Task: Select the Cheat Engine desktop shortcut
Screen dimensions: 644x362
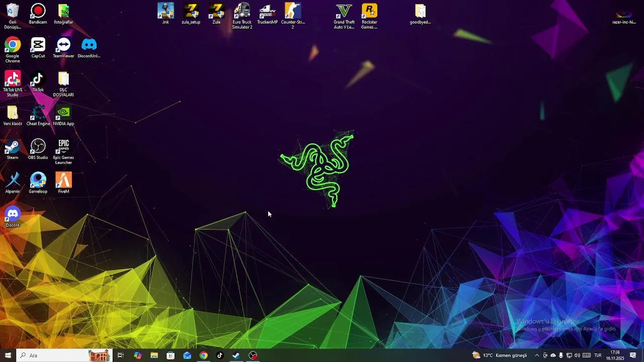Action: tap(38, 116)
